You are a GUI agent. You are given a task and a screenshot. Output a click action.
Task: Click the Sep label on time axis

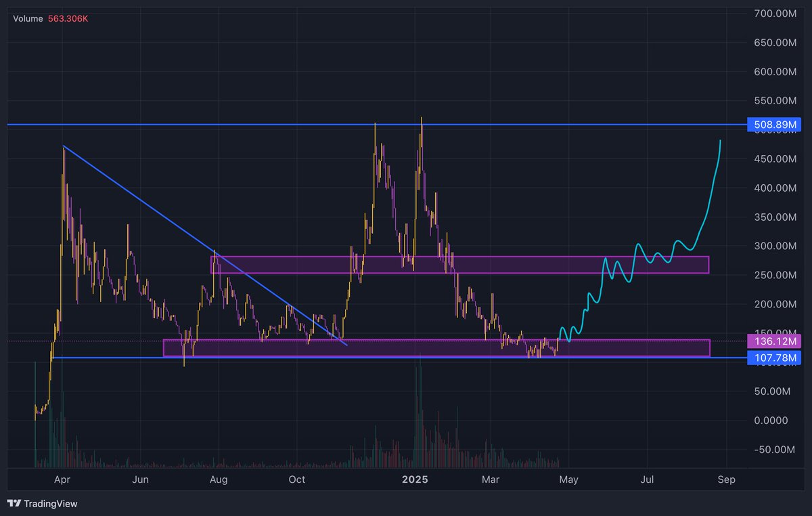pyautogui.click(x=726, y=480)
